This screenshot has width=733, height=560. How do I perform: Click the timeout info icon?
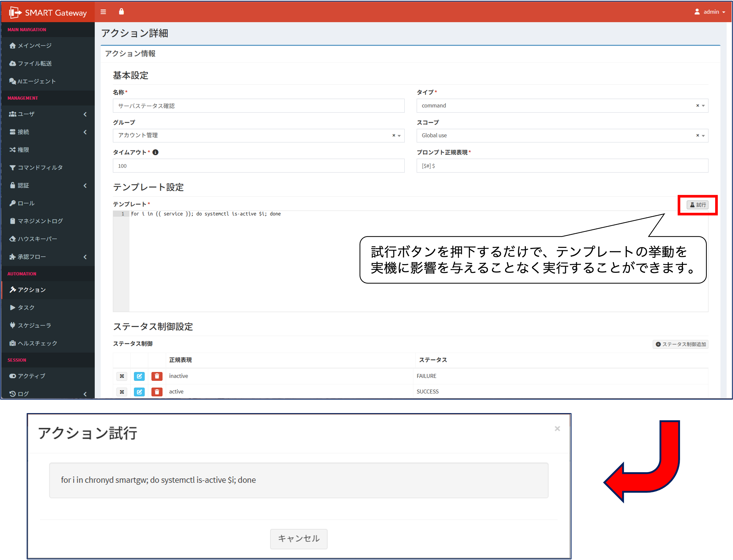point(155,152)
